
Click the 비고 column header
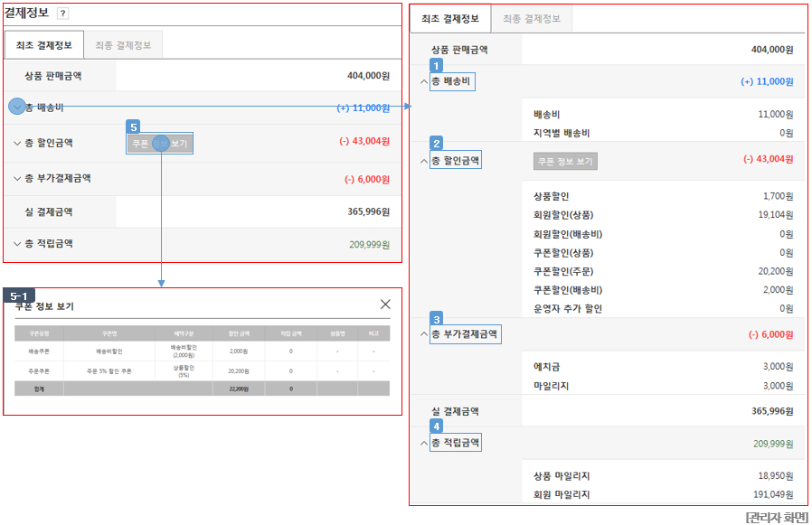(373, 333)
